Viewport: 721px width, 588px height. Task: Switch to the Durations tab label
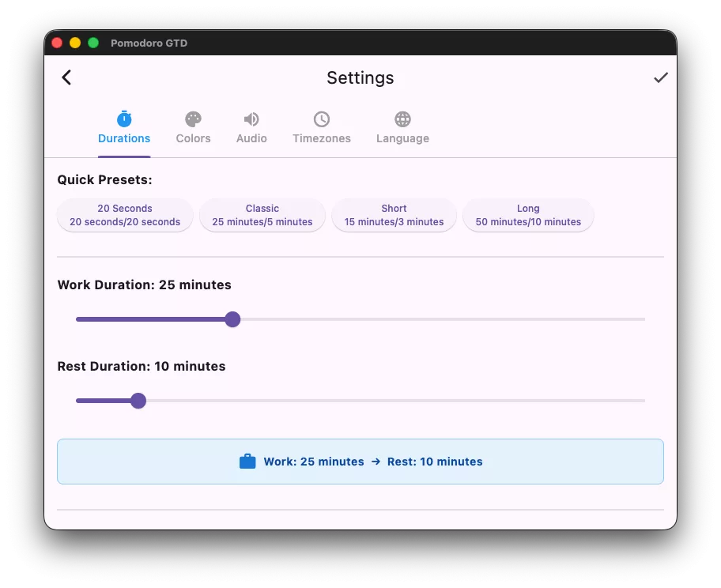tap(124, 138)
